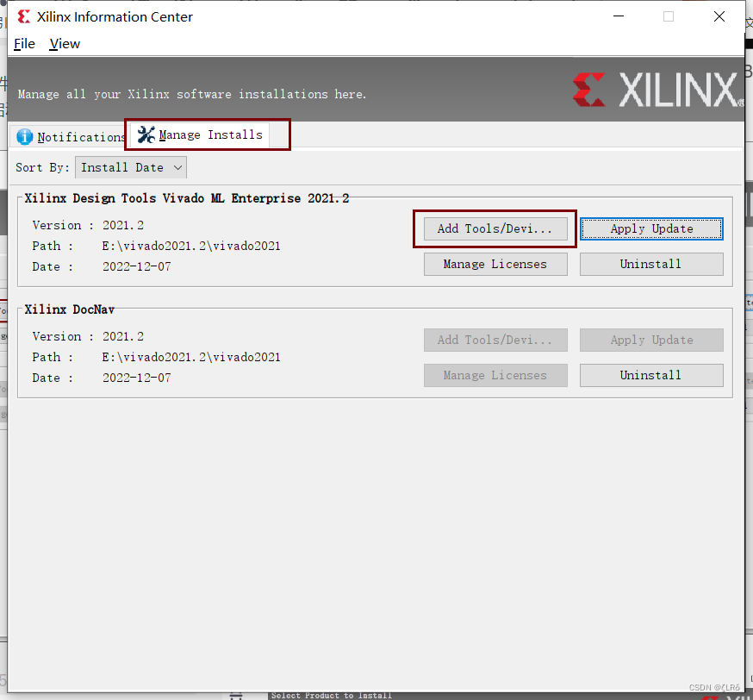753x700 pixels.
Task: Open the View menu
Action: point(64,43)
